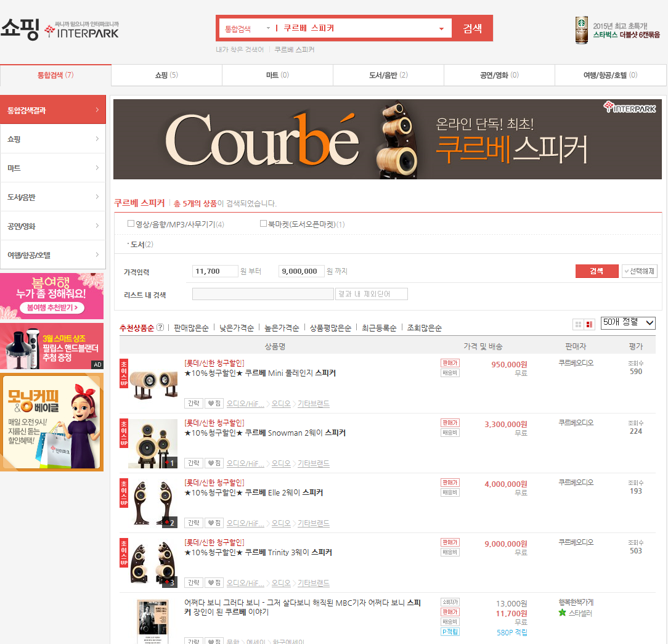Image resolution: width=668 pixels, height=644 pixels.
Task: Click the red 검색 button in the header
Action: [473, 28]
